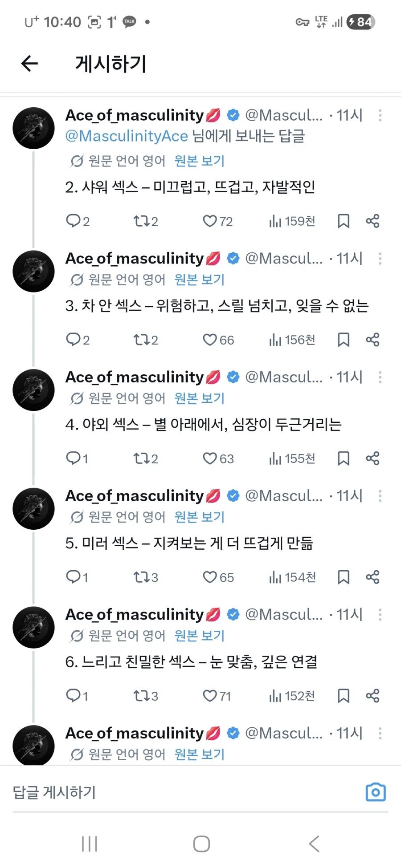This screenshot has width=401, height=868.
Task: Tap 원본 보기 on tweet numbered 3
Action: [199, 280]
